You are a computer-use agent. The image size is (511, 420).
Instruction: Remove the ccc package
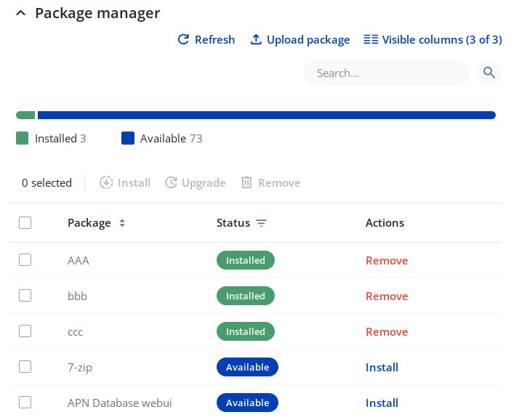coord(386,331)
